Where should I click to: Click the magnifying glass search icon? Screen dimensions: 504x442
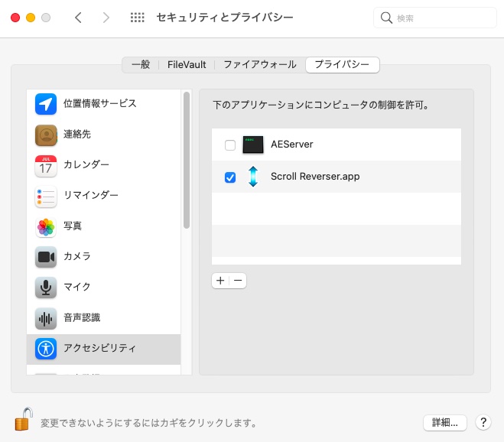(386, 18)
